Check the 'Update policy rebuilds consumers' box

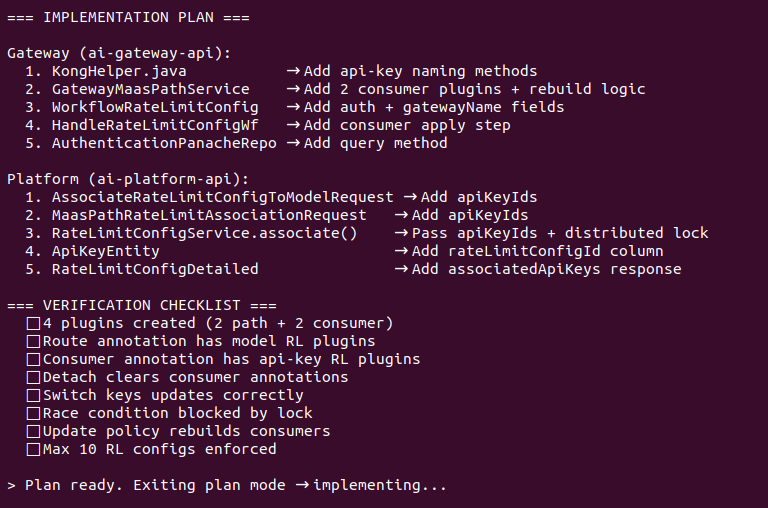click(33, 432)
